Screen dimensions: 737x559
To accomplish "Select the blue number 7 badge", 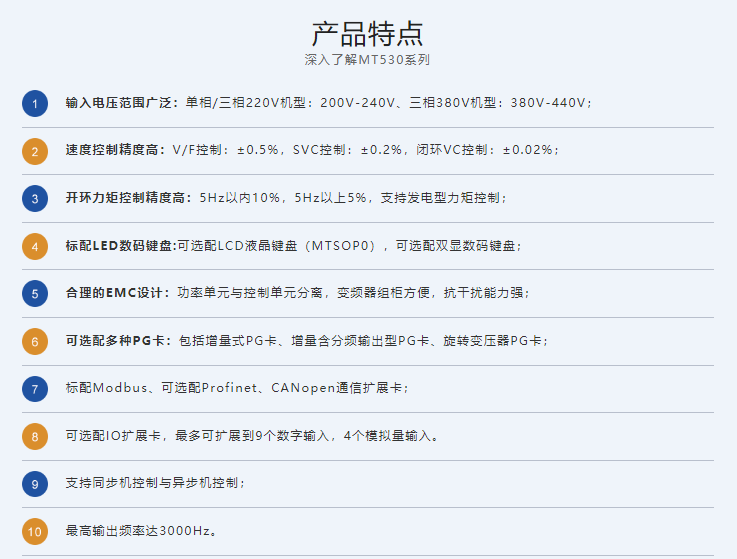I will [x=35, y=388].
